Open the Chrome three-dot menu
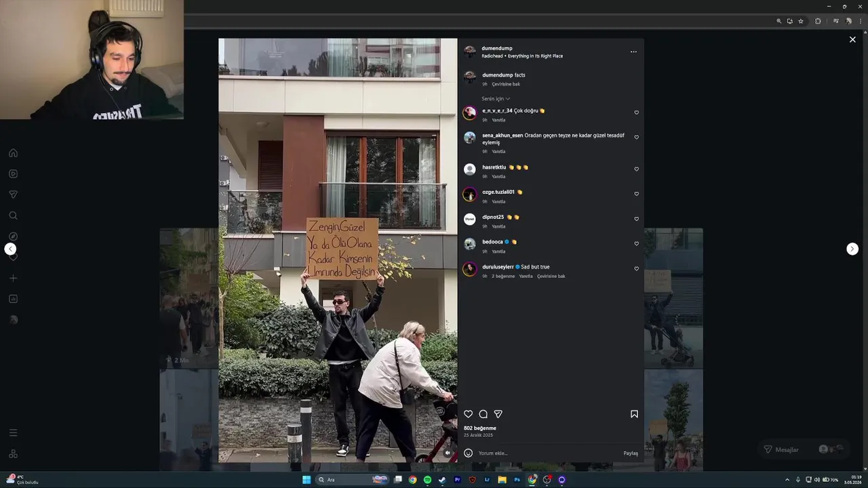 click(860, 21)
